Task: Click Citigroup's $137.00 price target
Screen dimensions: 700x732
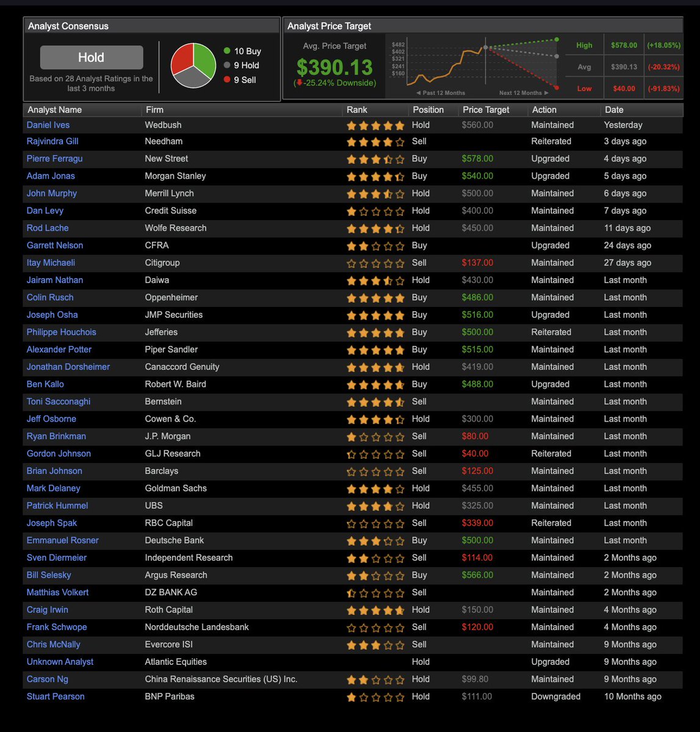Action: click(x=477, y=263)
